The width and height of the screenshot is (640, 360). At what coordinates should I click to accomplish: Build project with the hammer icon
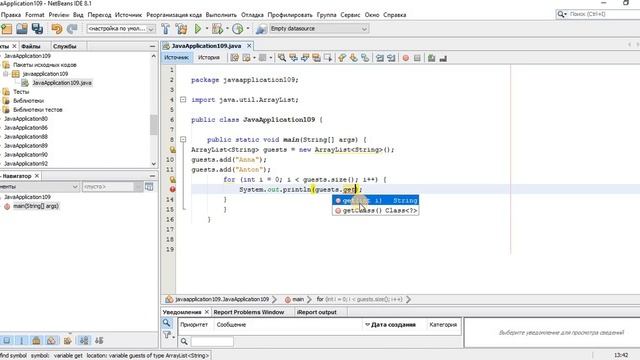tap(165, 29)
